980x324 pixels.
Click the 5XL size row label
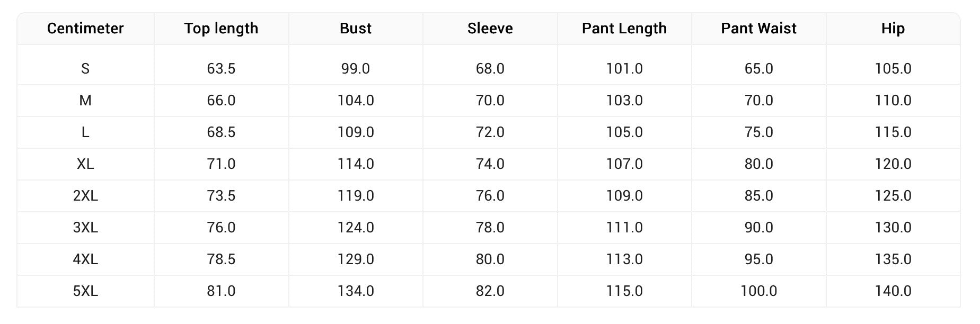pos(85,291)
